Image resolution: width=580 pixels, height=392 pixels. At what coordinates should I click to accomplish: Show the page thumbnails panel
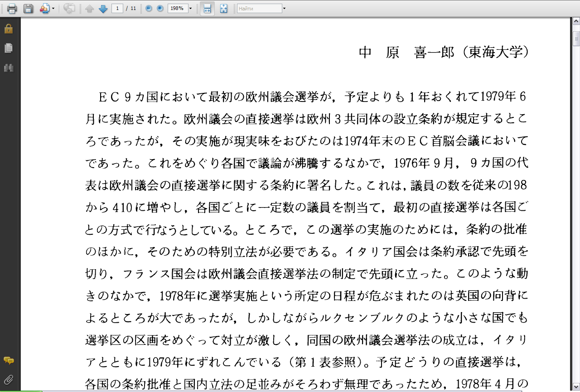[9, 48]
